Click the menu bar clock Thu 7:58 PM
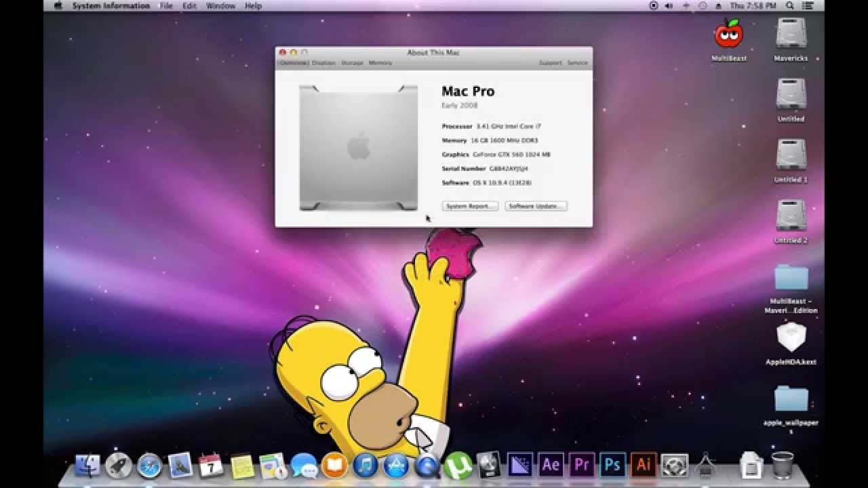The width and height of the screenshot is (868, 488). tap(753, 5)
